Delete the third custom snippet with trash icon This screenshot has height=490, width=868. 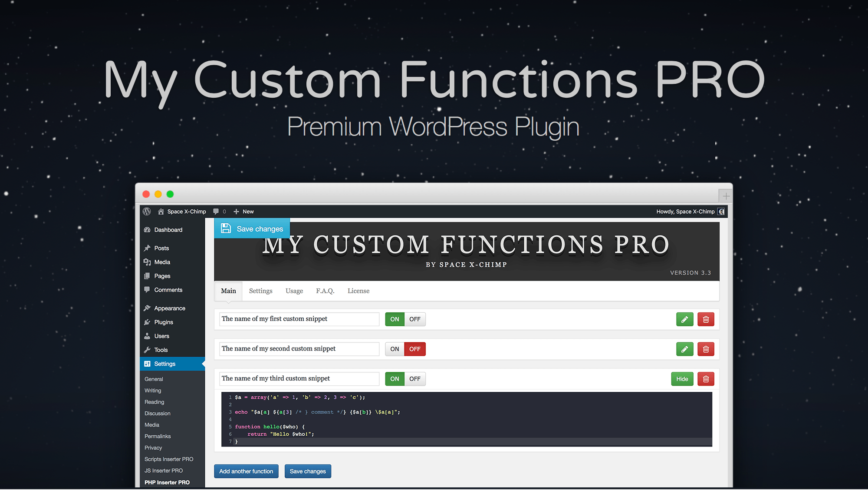coord(706,379)
